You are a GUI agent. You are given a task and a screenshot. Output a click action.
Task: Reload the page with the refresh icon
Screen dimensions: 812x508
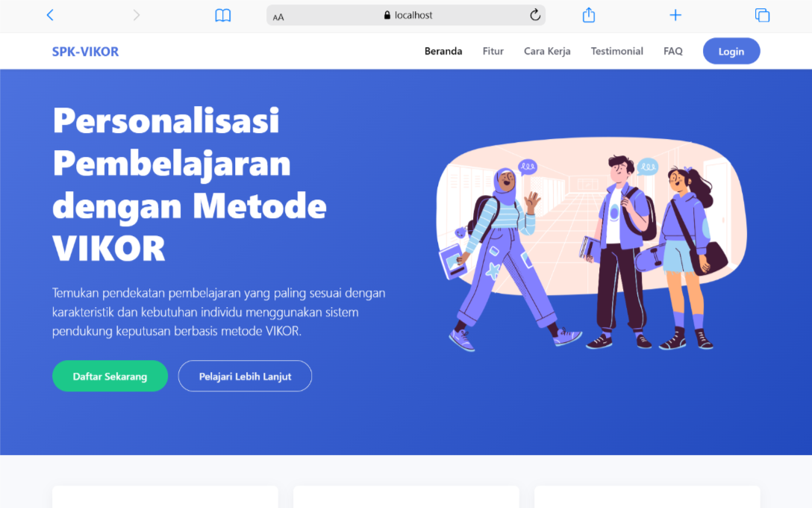point(535,15)
